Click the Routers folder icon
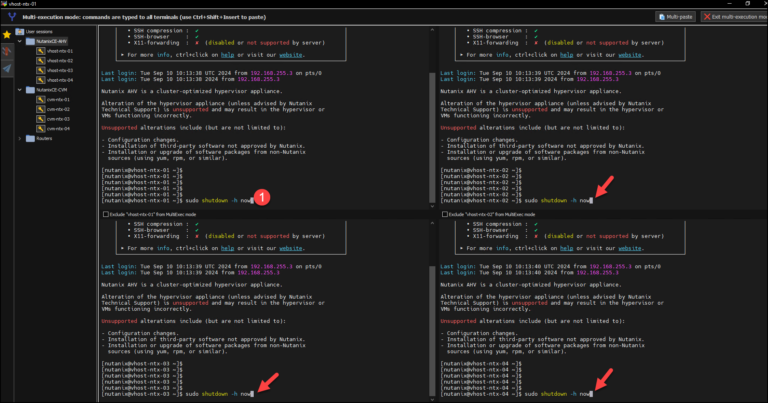768x403 pixels. tap(31, 138)
